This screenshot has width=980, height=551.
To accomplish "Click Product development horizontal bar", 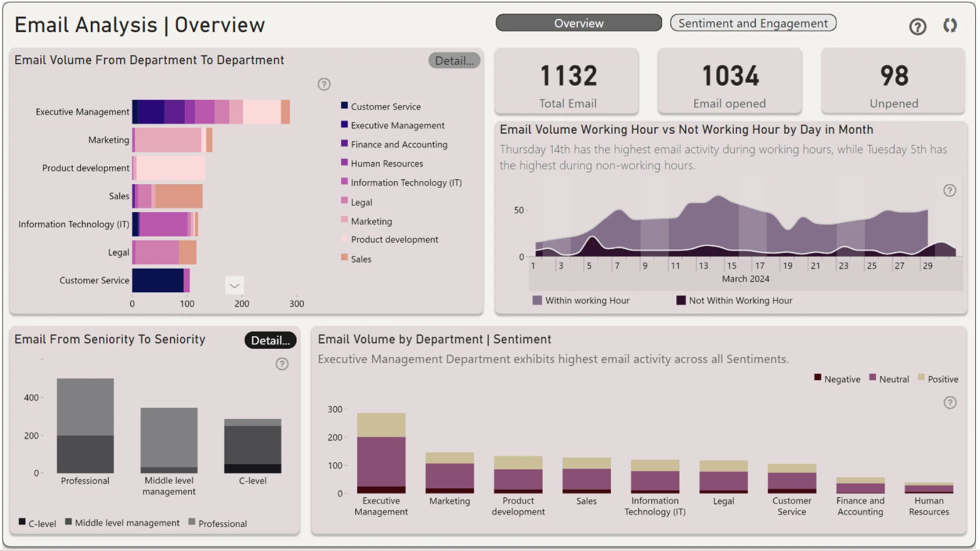I will pyautogui.click(x=169, y=168).
